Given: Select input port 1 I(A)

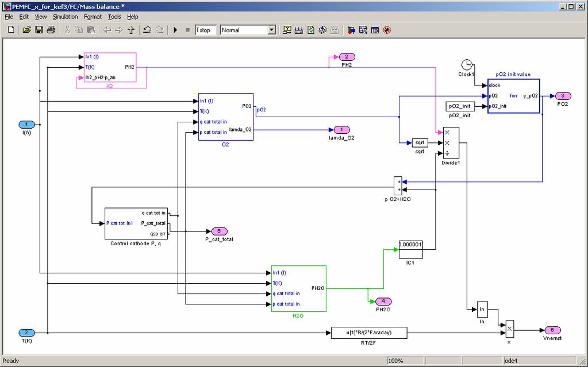Looking at the screenshot, I should coord(26,125).
